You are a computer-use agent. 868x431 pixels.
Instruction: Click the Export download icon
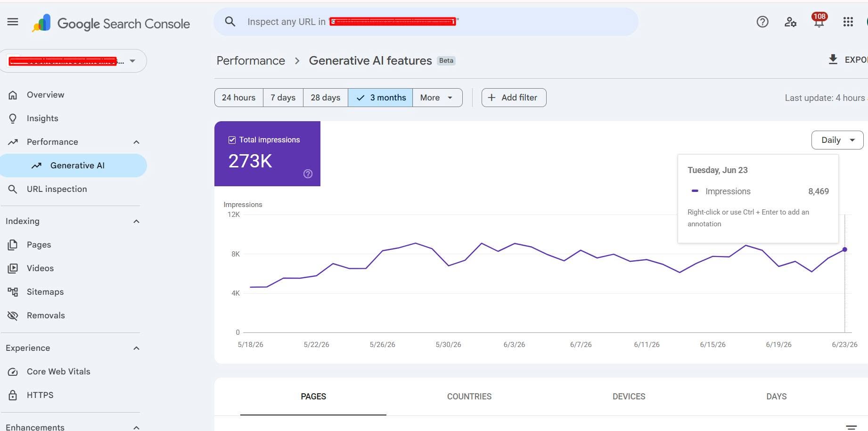click(833, 59)
